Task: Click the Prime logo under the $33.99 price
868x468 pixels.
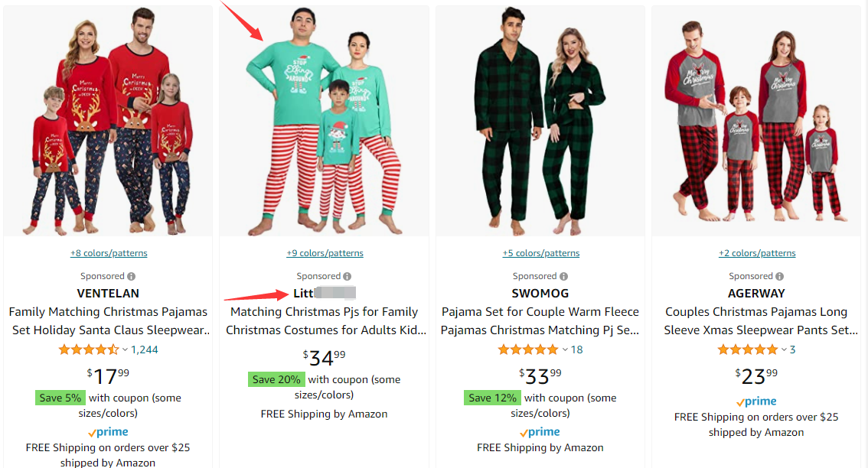Action: (540, 432)
